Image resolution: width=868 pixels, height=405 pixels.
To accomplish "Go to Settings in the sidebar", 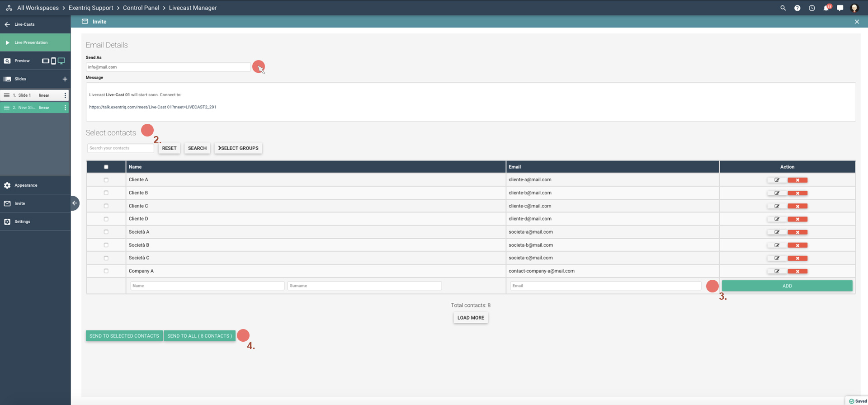I will (22, 222).
